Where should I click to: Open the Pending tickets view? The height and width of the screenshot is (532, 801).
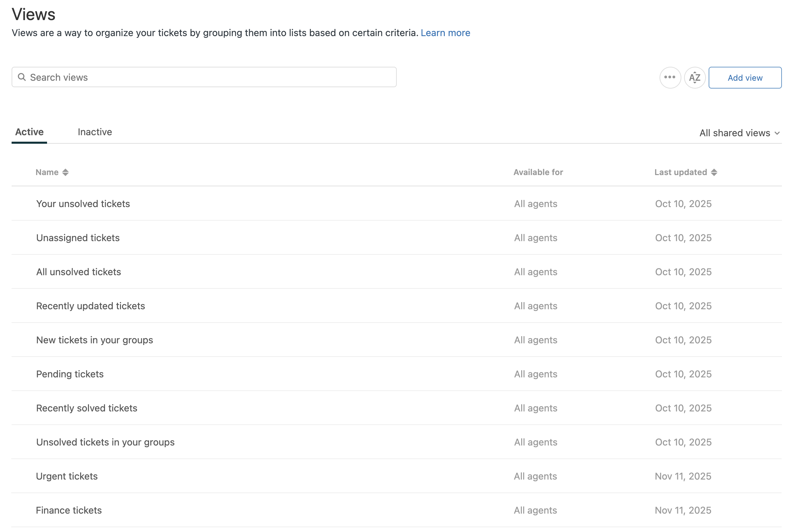70,374
